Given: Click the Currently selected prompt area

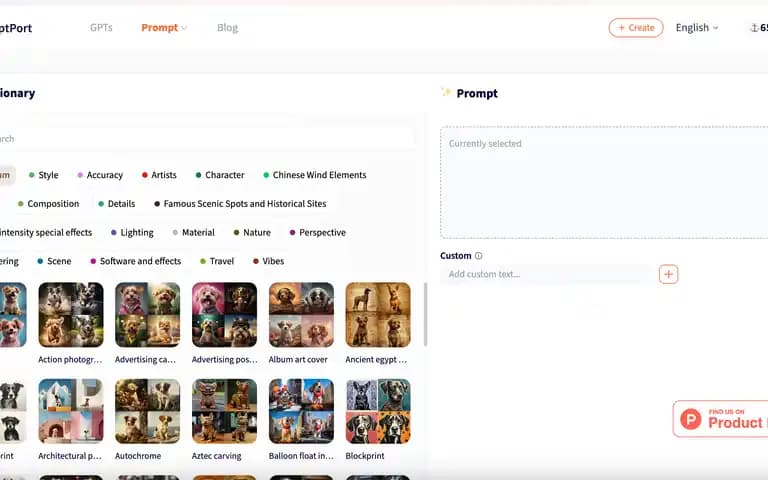Looking at the screenshot, I should 604,182.
